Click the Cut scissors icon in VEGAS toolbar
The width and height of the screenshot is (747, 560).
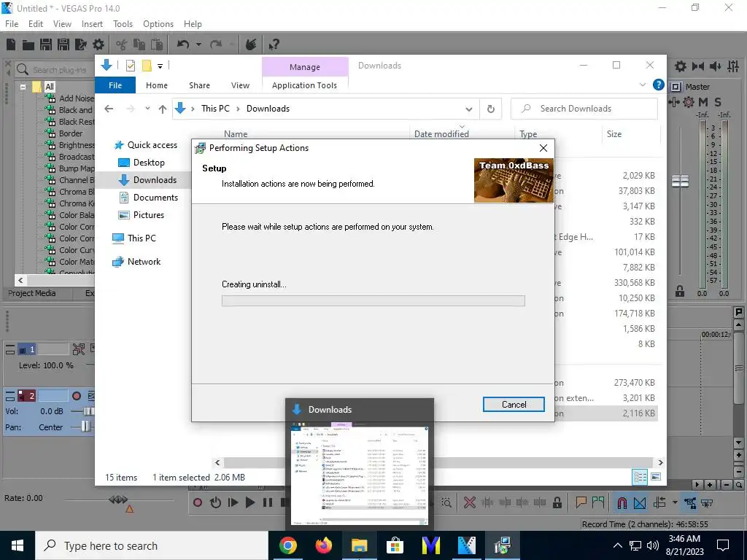[122, 44]
